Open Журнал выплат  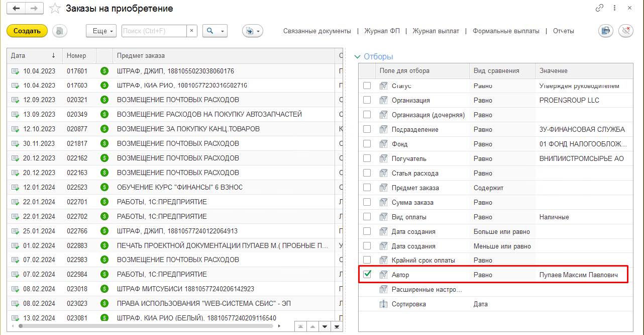(436, 31)
